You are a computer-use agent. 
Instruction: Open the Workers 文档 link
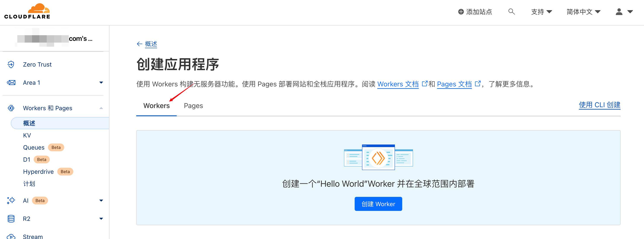(398, 84)
